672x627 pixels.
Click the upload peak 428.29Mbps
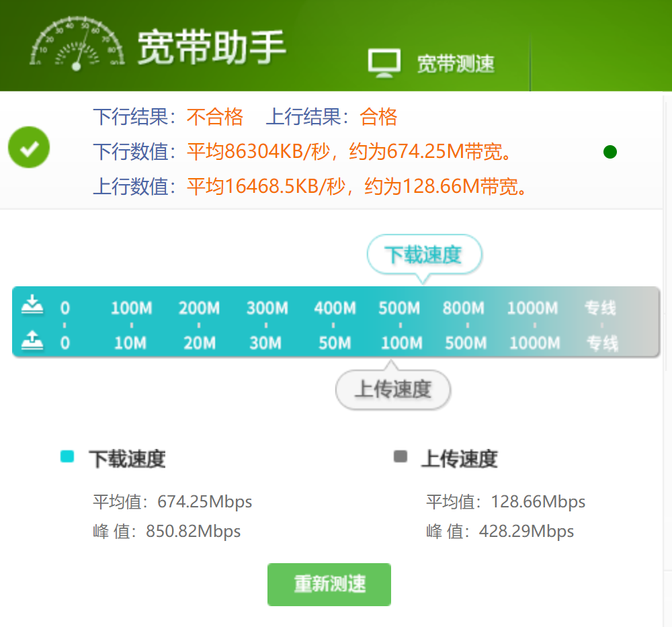pos(526,532)
